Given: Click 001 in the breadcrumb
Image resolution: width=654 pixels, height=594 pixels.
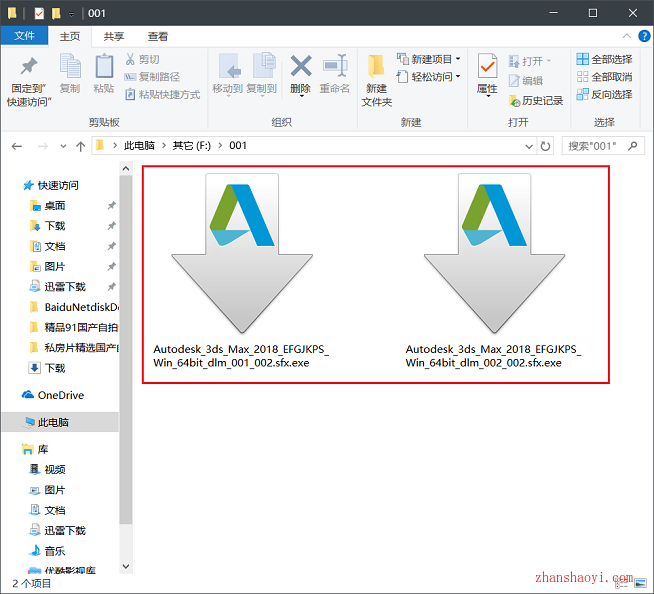Looking at the screenshot, I should pyautogui.click(x=238, y=146).
